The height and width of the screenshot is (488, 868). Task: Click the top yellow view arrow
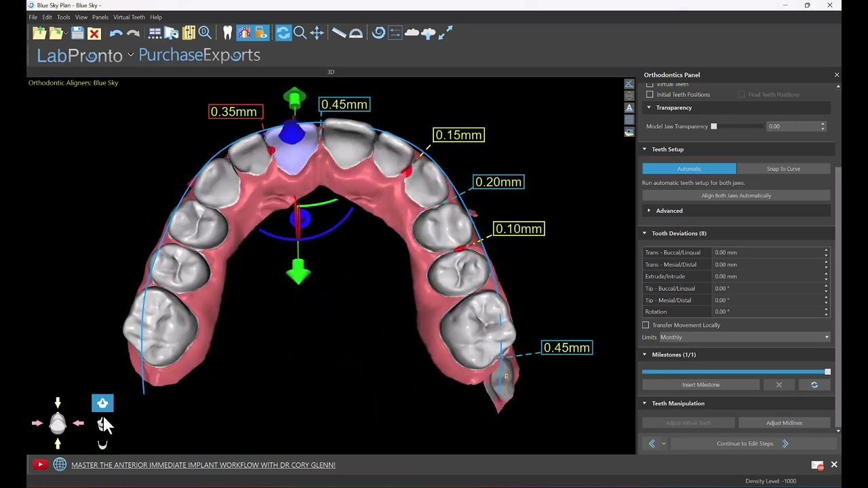click(x=58, y=403)
